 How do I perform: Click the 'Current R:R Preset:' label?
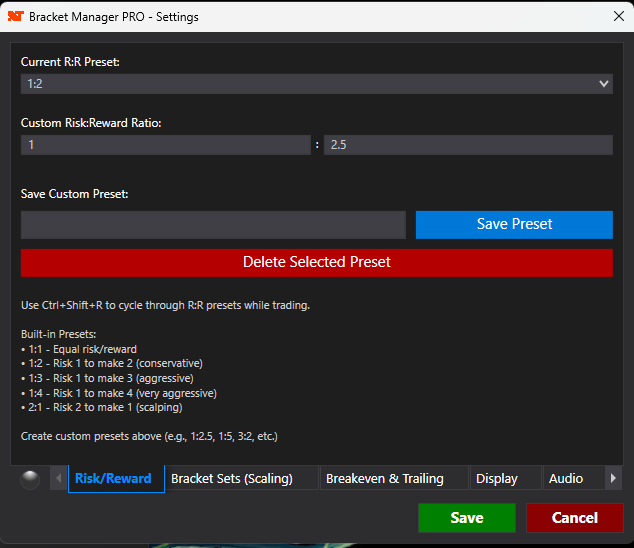point(70,62)
